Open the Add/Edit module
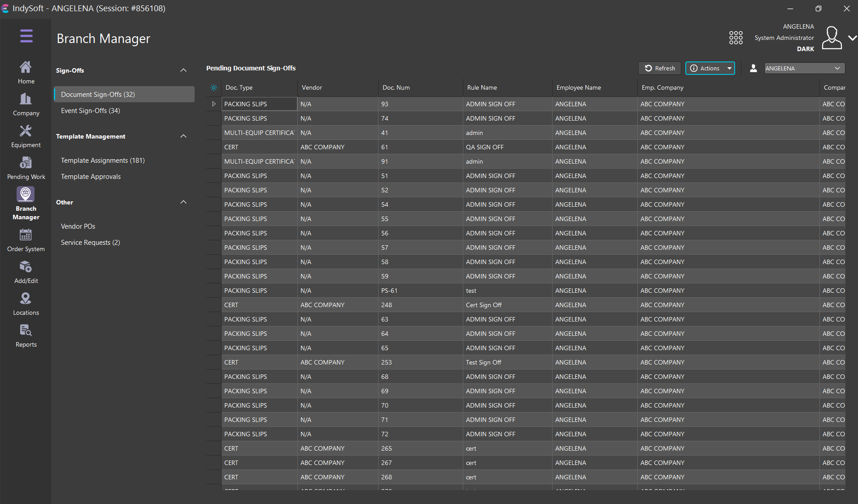This screenshot has height=504, width=858. click(26, 272)
